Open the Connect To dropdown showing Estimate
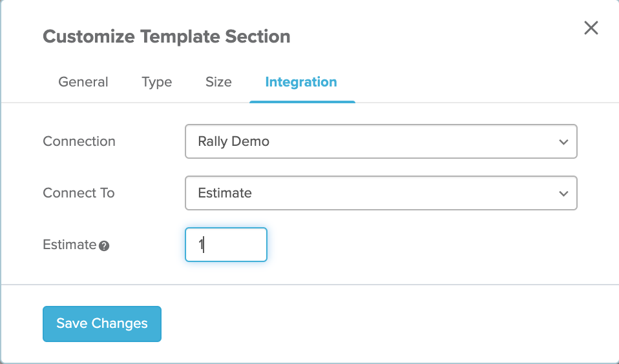The height and width of the screenshot is (364, 619). (x=381, y=193)
